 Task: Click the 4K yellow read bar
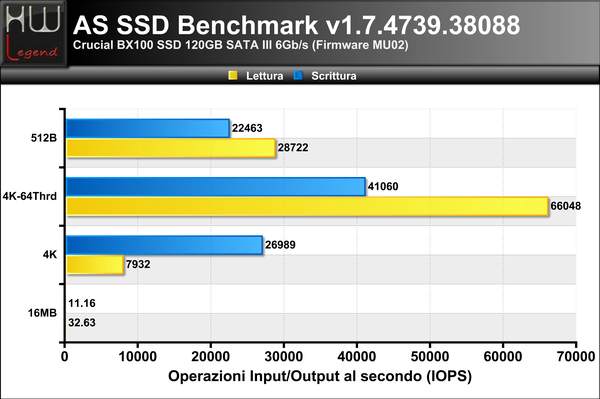pos(95,264)
